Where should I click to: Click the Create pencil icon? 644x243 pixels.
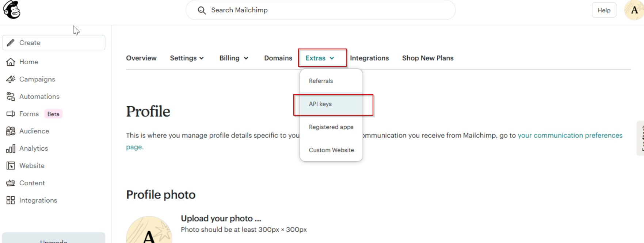(11, 43)
